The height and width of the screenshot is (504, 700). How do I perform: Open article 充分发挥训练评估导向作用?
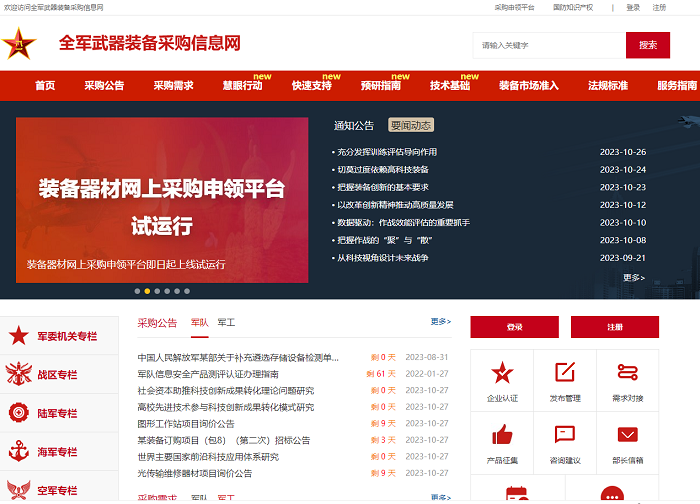[x=387, y=152]
